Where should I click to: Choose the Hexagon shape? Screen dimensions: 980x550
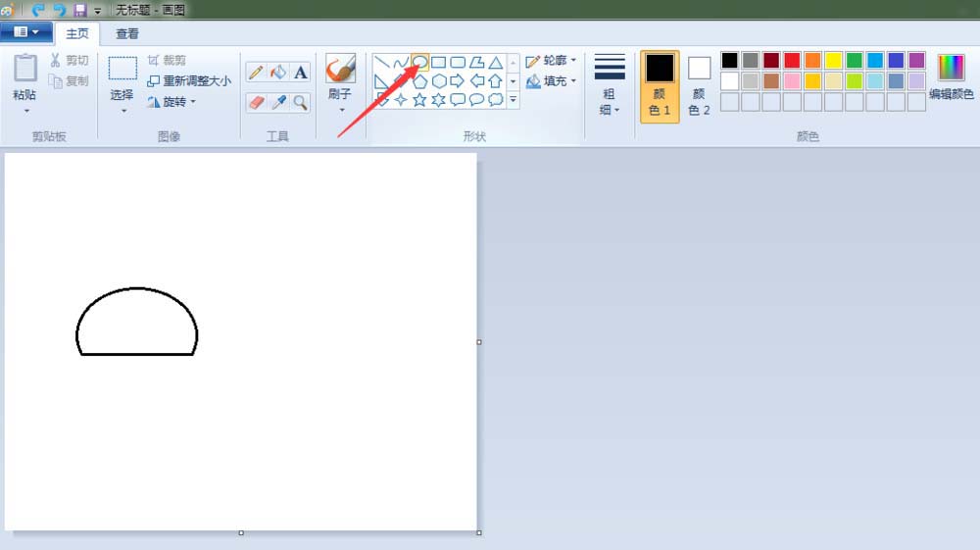(x=439, y=81)
